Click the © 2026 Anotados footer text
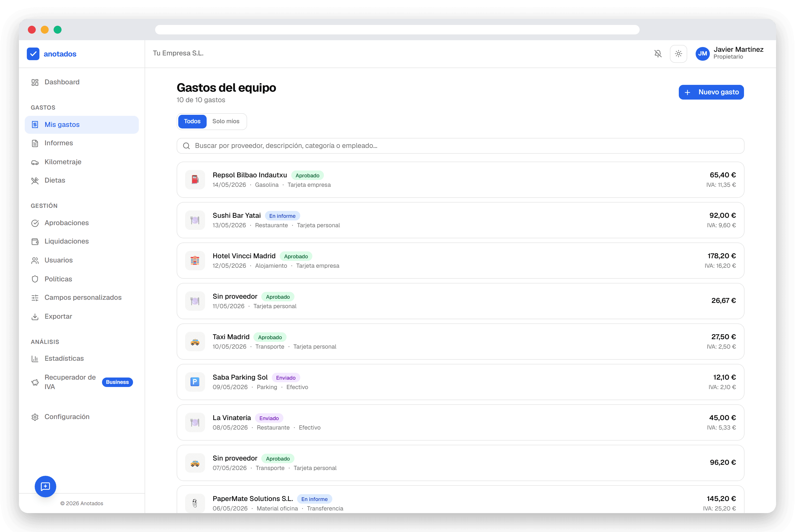This screenshot has width=795, height=532. (82, 504)
